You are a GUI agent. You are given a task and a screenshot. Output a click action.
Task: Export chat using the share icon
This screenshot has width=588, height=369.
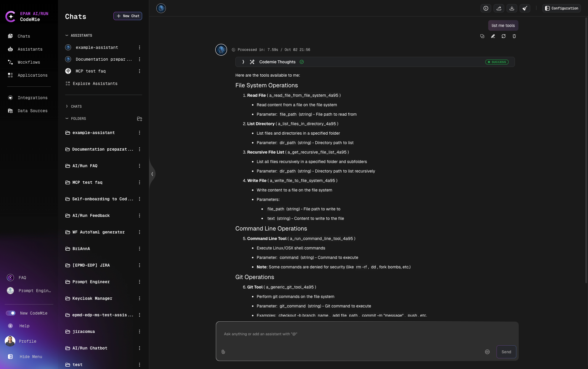499,8
